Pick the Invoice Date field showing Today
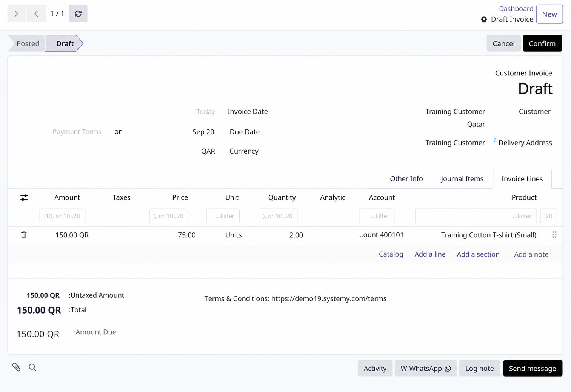 (206, 111)
